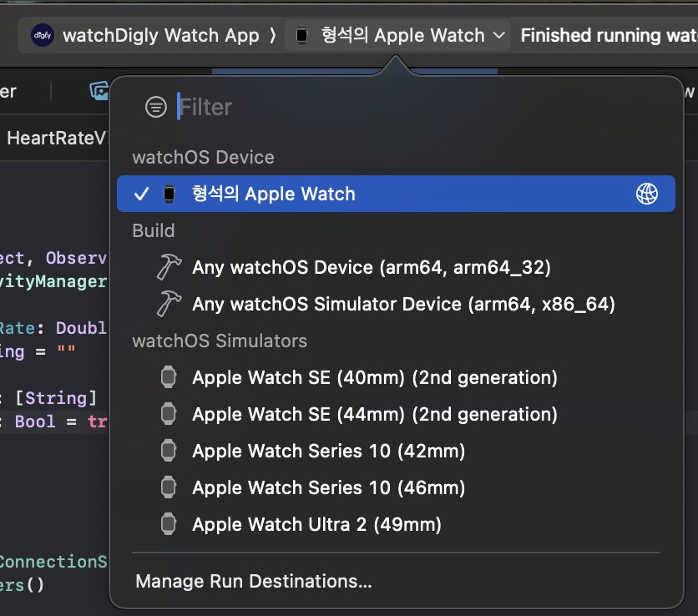Open the 형석의 Apple Watch destination dropdown
Viewport: 698px width, 616px height.
tap(397, 35)
